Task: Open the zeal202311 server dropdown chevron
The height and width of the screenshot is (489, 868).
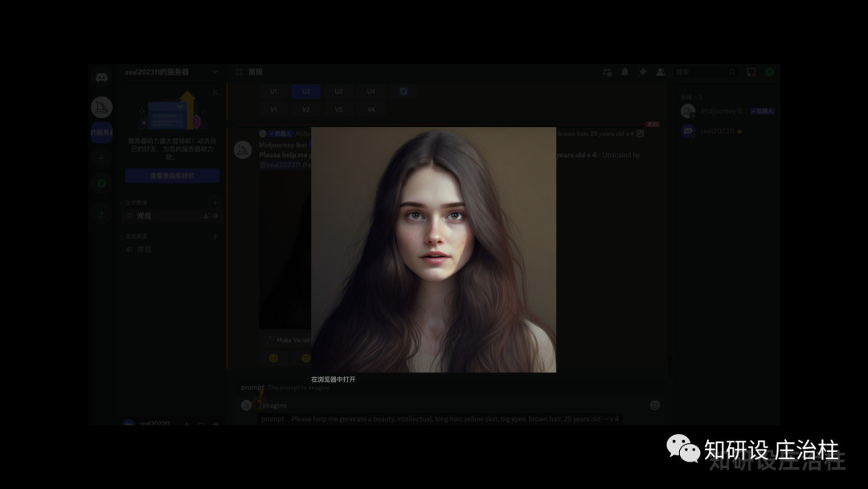Action: [x=215, y=72]
